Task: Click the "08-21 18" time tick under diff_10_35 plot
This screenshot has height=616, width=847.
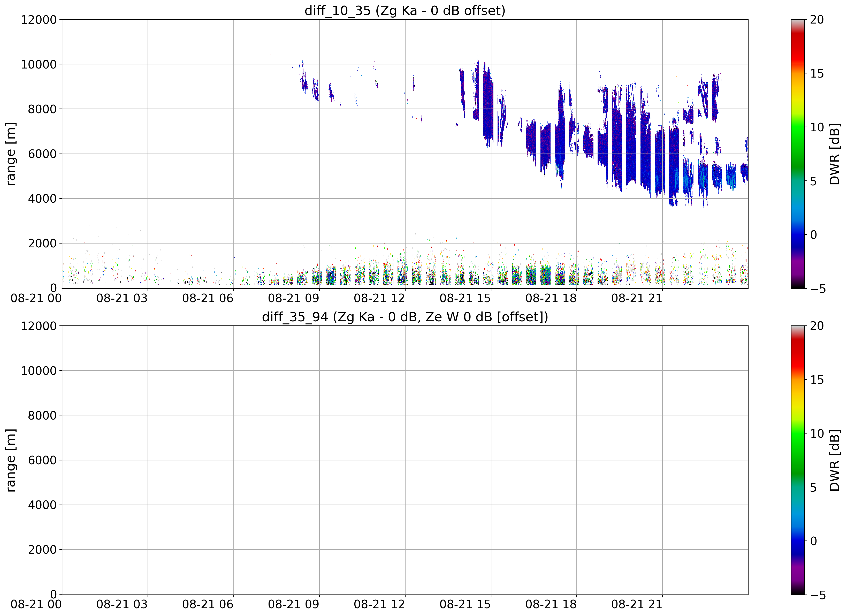Action: pos(551,299)
